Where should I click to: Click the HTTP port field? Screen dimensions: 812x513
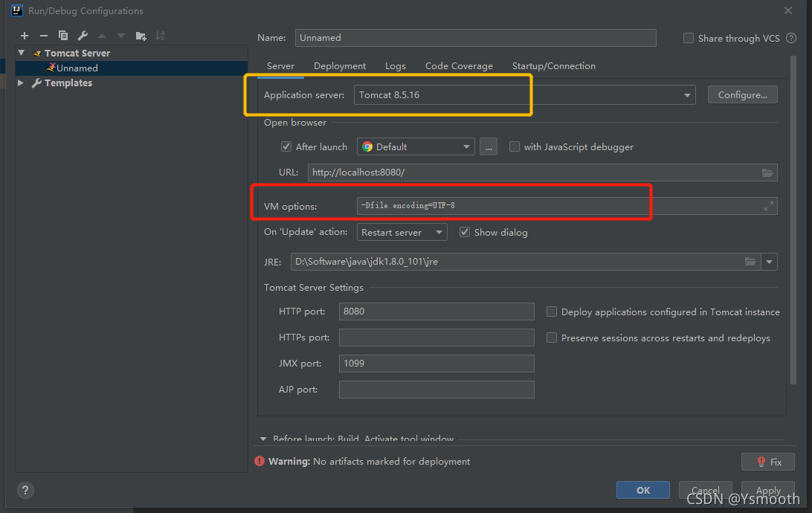pyautogui.click(x=436, y=312)
